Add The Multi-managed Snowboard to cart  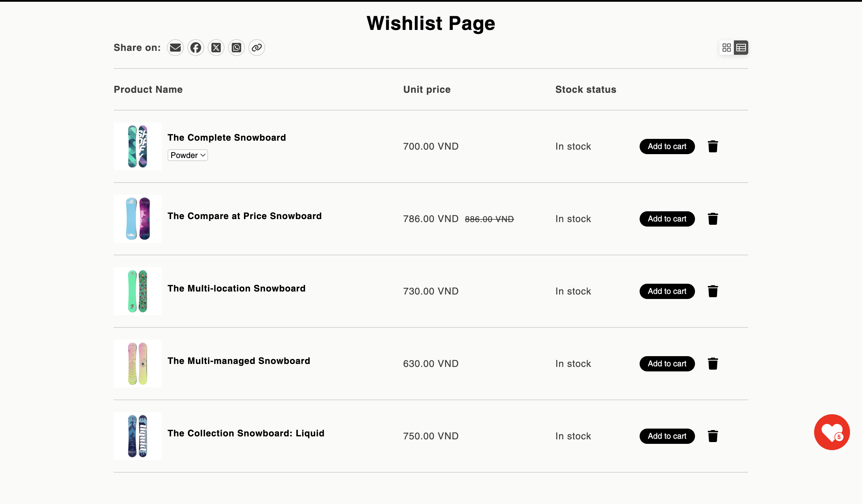[x=667, y=364]
